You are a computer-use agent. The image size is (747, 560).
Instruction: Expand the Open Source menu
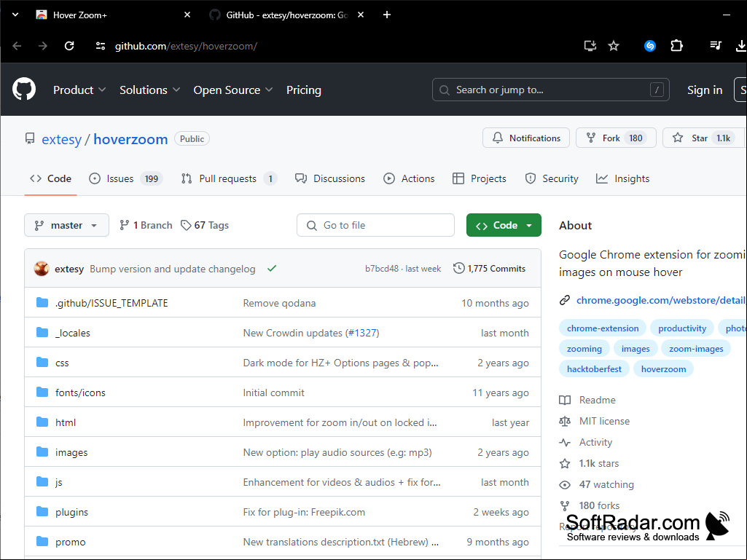[233, 90]
